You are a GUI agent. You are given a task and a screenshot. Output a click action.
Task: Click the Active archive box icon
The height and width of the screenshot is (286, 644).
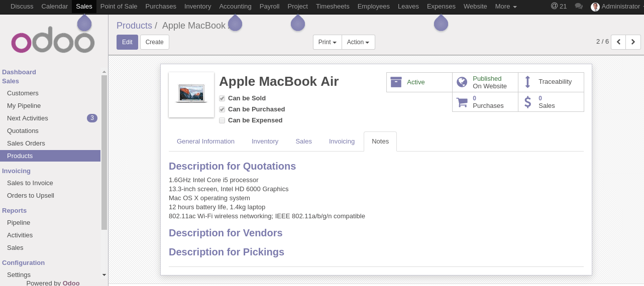396,82
